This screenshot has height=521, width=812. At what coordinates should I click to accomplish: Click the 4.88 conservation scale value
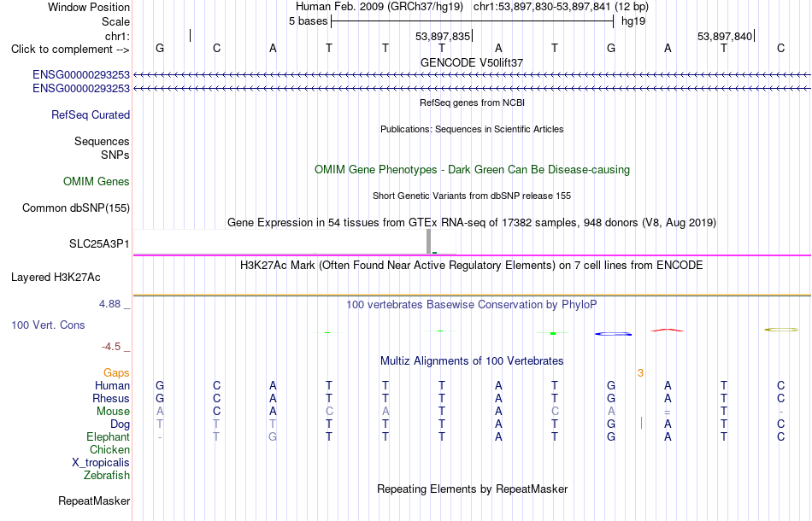click(x=109, y=304)
